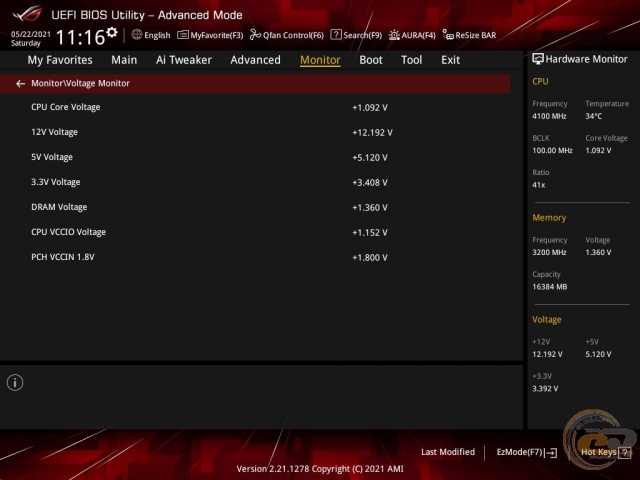640x480 pixels.
Task: Open Hot Keys help
Action: 598,452
